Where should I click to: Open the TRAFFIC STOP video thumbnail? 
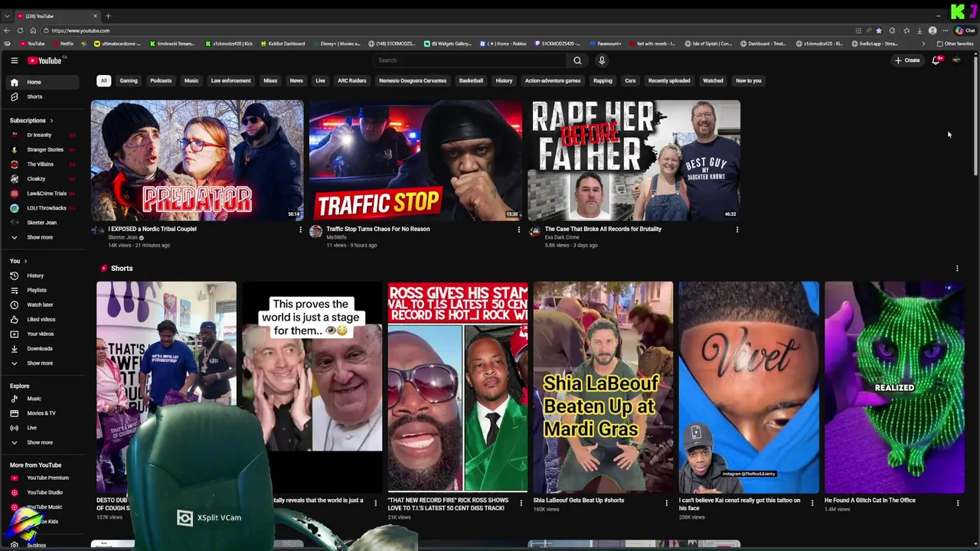tap(416, 160)
